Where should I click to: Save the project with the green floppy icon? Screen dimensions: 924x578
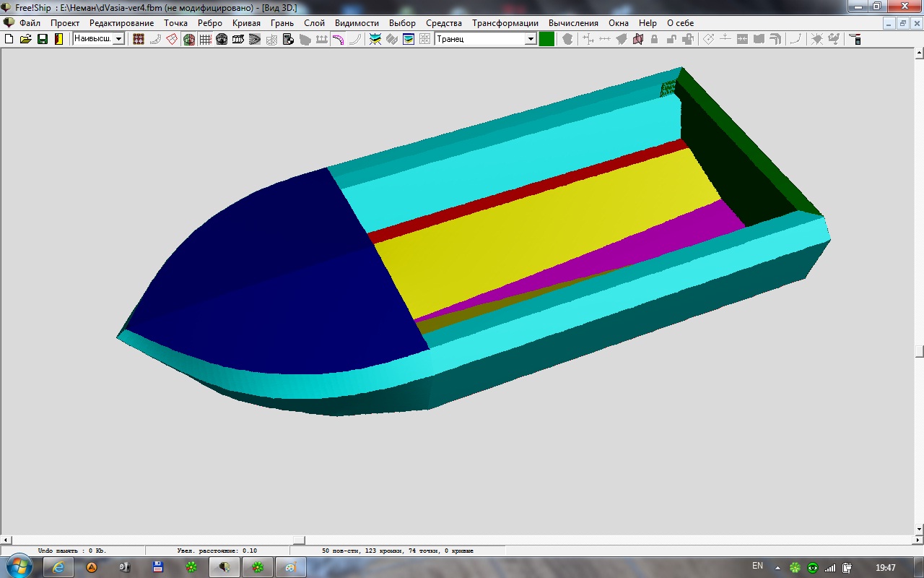click(43, 39)
